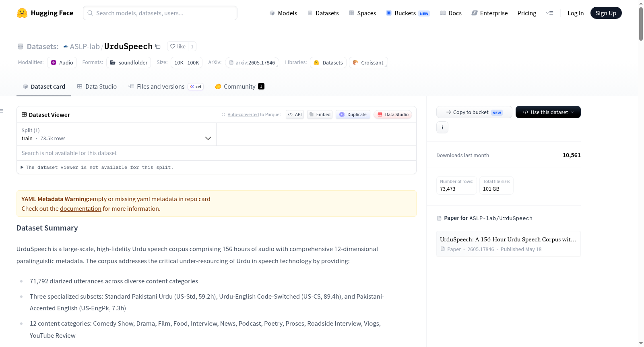This screenshot has width=644, height=347.
Task: Open the UrduSpeech paper card
Action: [x=508, y=244]
